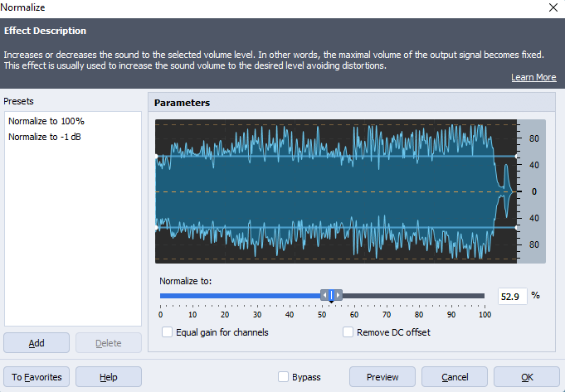The height and width of the screenshot is (392, 565).
Task: Preview the normalize effect
Action: click(x=382, y=377)
